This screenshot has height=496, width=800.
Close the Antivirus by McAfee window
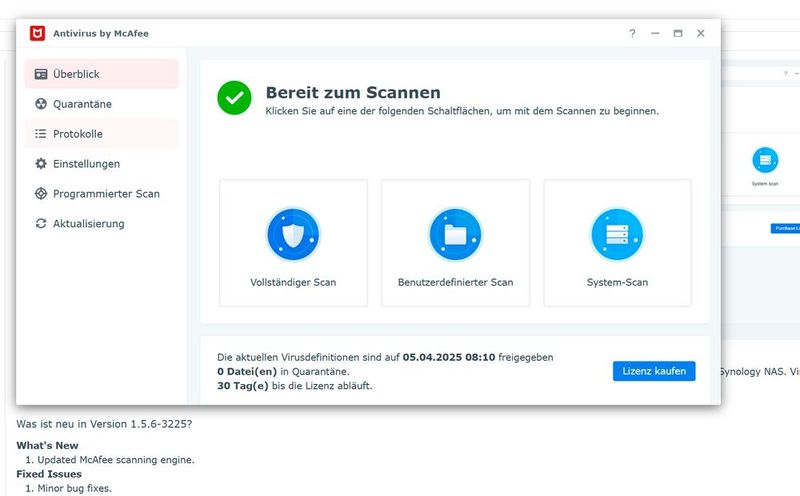701,33
